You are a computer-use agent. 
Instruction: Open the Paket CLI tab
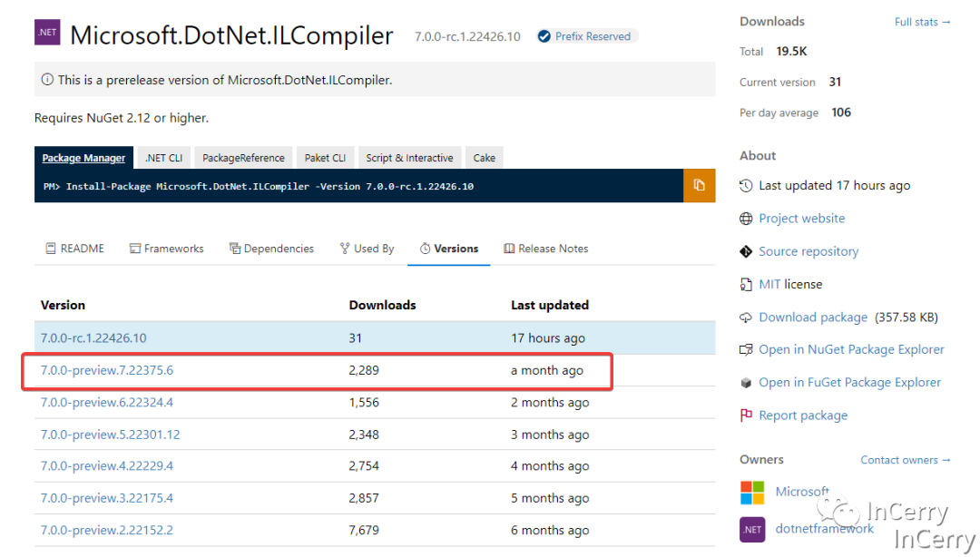click(x=325, y=158)
